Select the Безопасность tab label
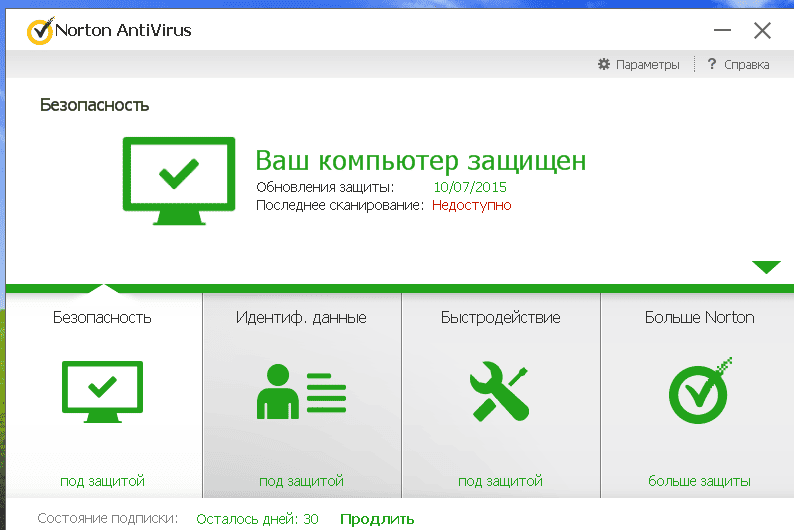This screenshot has width=794, height=530. tap(102, 317)
